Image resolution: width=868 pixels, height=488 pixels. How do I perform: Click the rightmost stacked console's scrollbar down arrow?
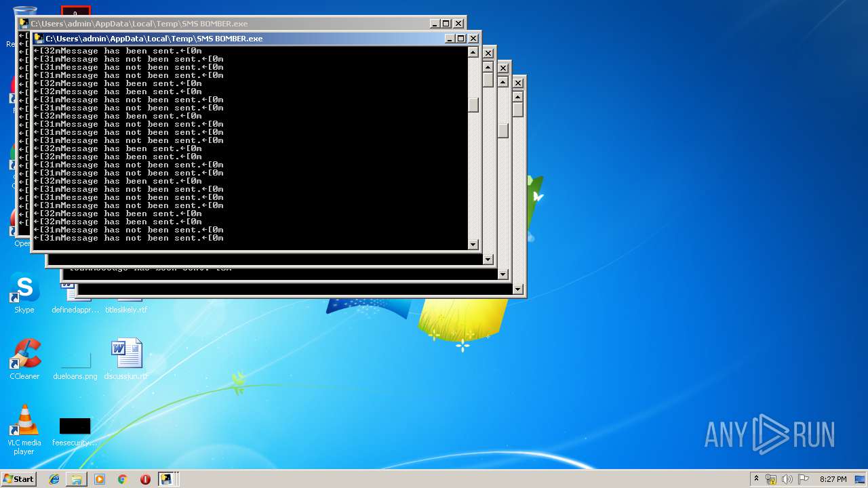[518, 289]
